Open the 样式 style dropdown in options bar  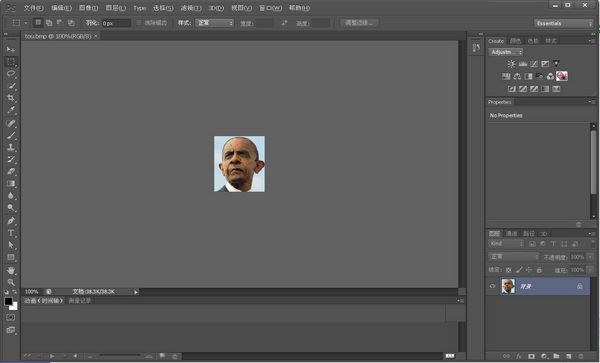click(x=214, y=23)
